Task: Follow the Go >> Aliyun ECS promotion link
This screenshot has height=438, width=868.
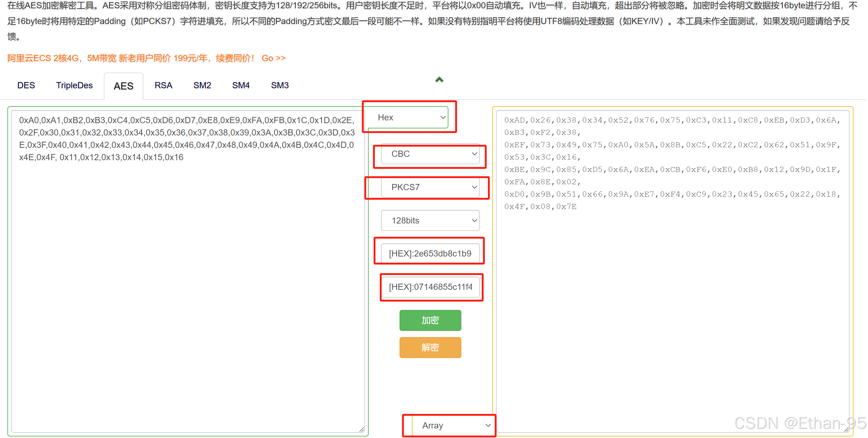Action: click(273, 58)
